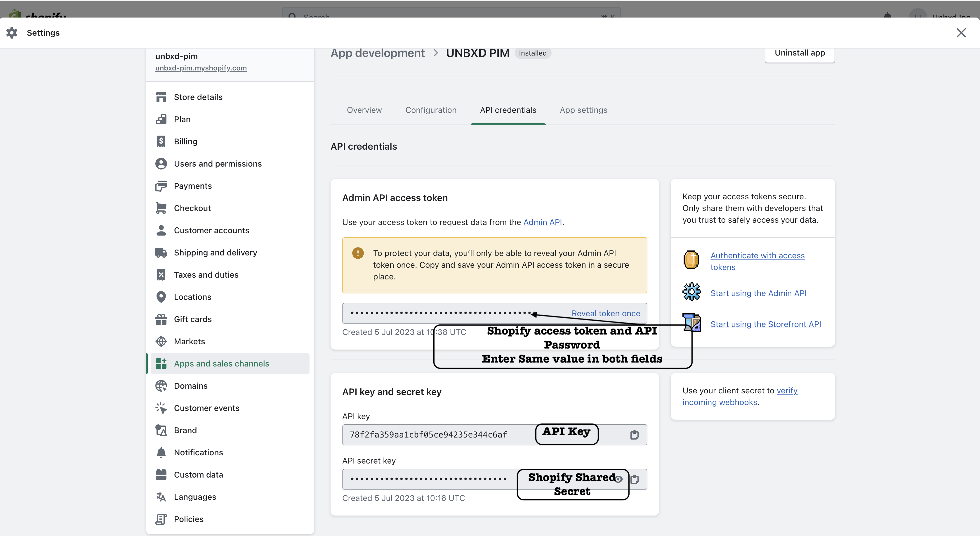This screenshot has width=980, height=536.
Task: Open Custom data settings
Action: click(x=230, y=474)
